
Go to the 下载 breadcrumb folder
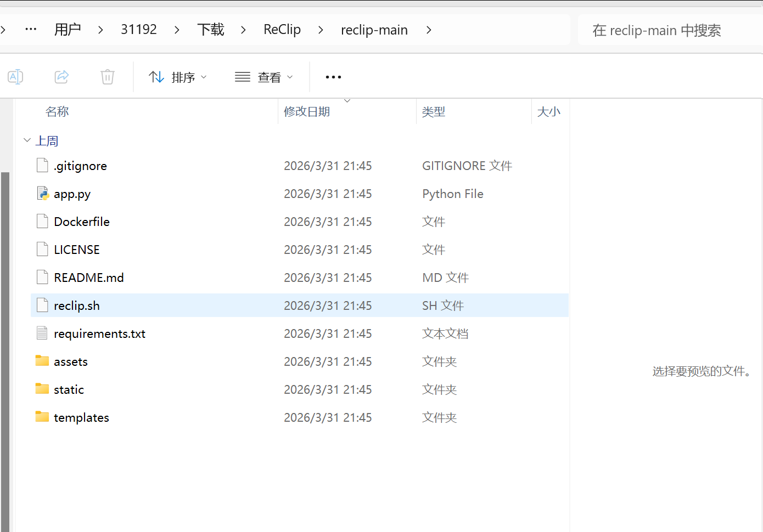click(x=211, y=30)
